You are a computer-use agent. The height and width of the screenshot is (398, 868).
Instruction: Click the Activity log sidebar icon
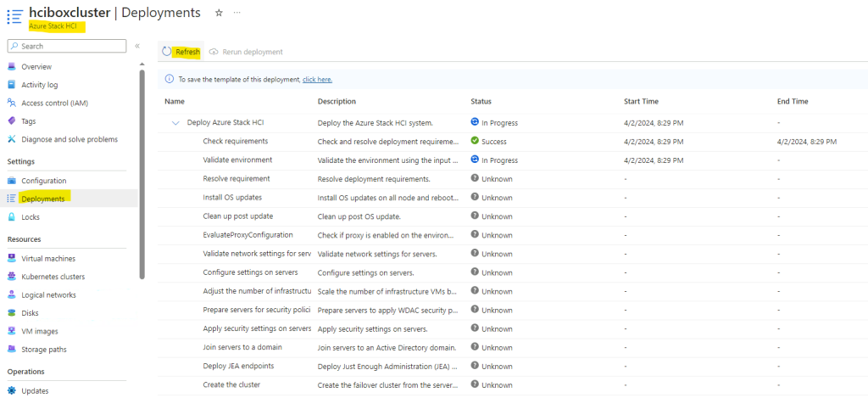pyautogui.click(x=12, y=85)
